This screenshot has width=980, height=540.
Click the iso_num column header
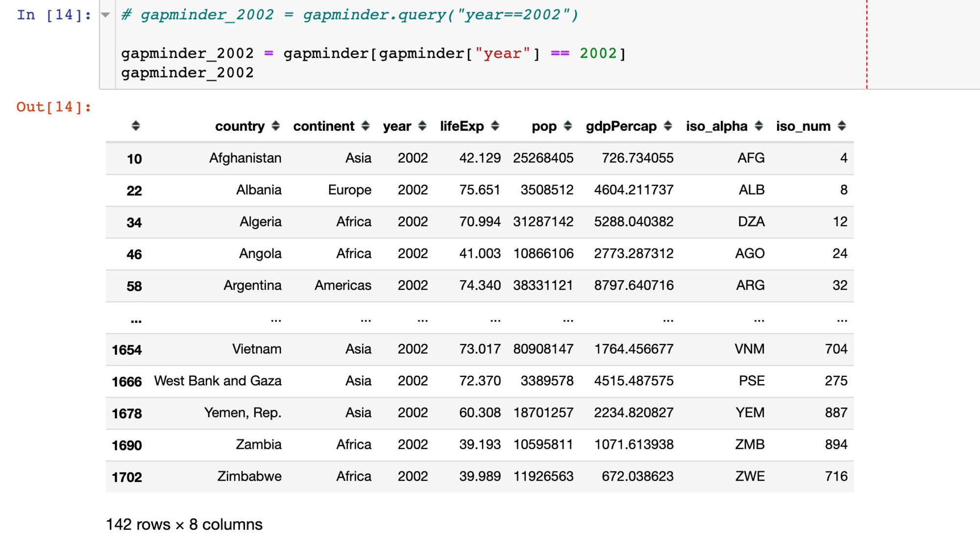tap(803, 126)
